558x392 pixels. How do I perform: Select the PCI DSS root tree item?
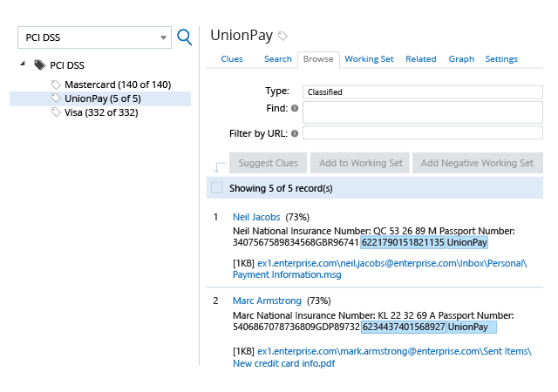coord(67,65)
